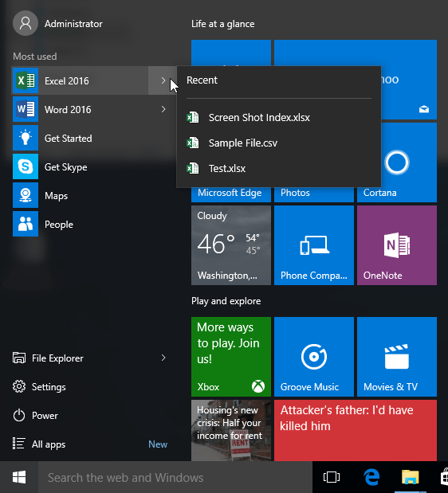Screen dimensions: 448x493
Task: Open Get Started lightbulb icon
Action: point(26,138)
